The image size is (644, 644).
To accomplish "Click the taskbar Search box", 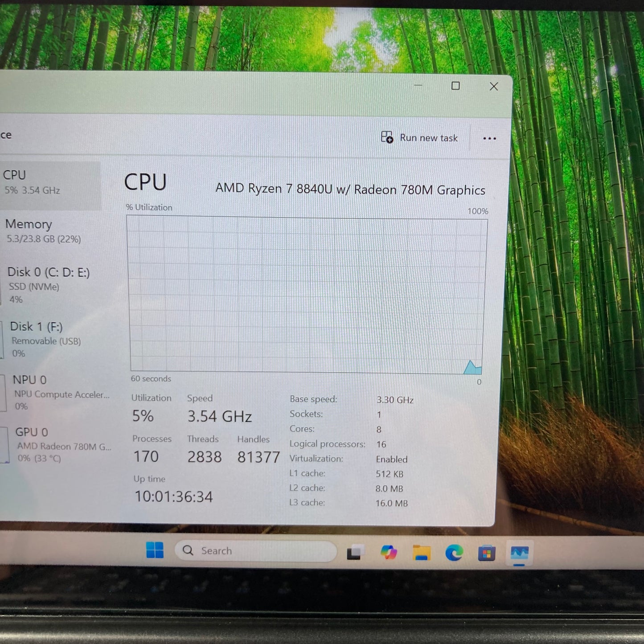I will pos(256,551).
